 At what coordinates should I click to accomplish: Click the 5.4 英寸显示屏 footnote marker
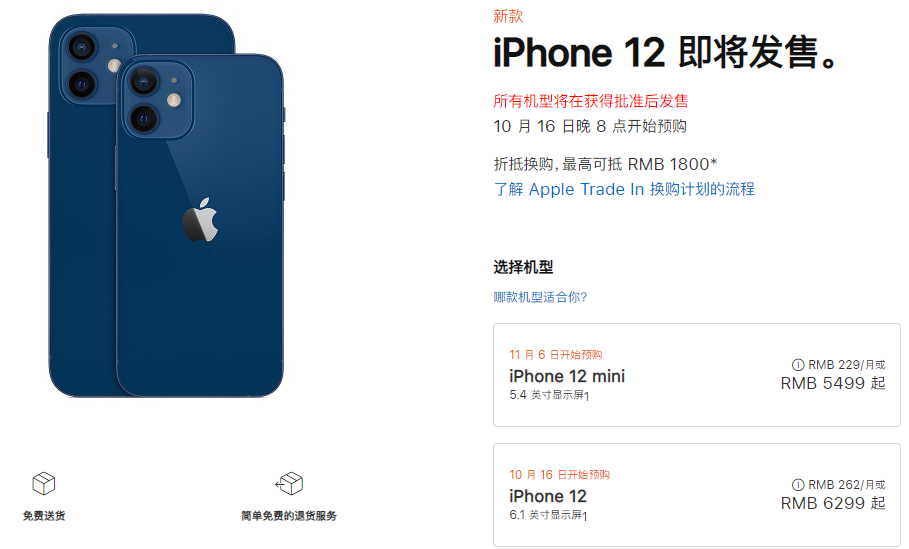tap(587, 397)
